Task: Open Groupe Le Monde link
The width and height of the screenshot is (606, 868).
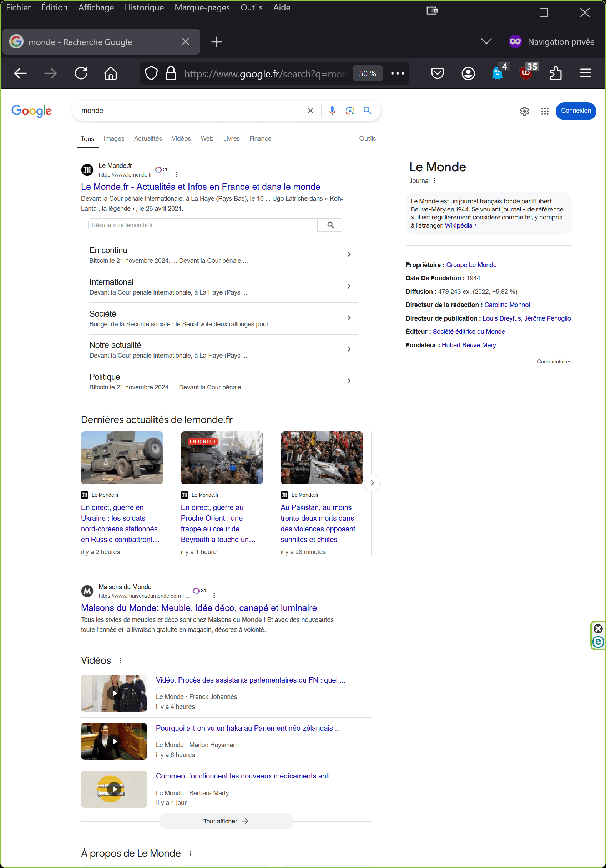Action: (471, 265)
